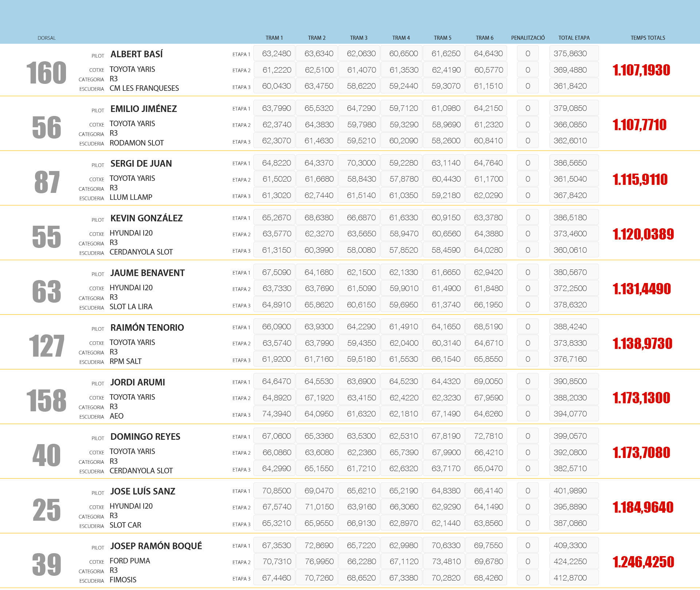Click pilot name JOSEP RAMÓN BOQUÉ
Screen dimensions: 700x590
[x=156, y=546]
